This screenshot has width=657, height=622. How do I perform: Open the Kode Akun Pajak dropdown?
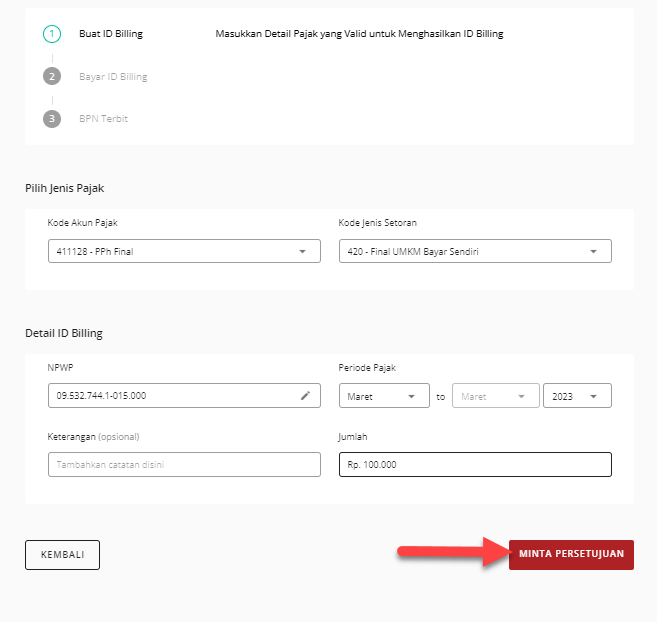click(184, 251)
